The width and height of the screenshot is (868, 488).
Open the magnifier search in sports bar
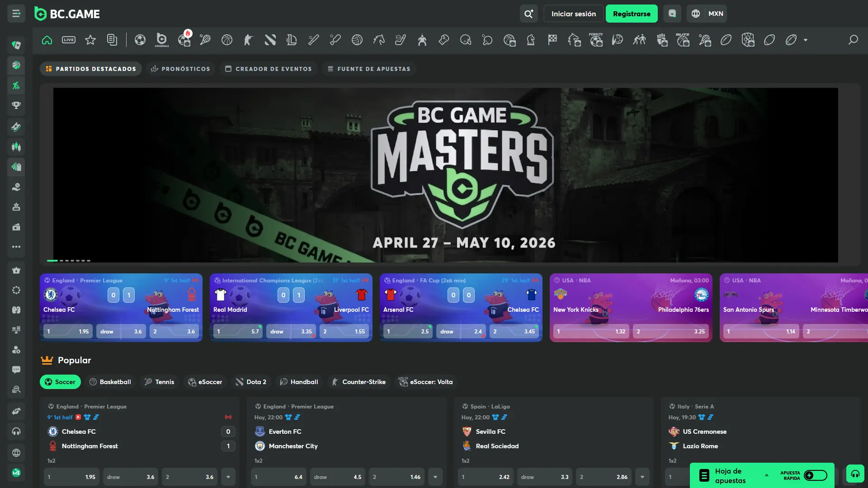tap(853, 40)
